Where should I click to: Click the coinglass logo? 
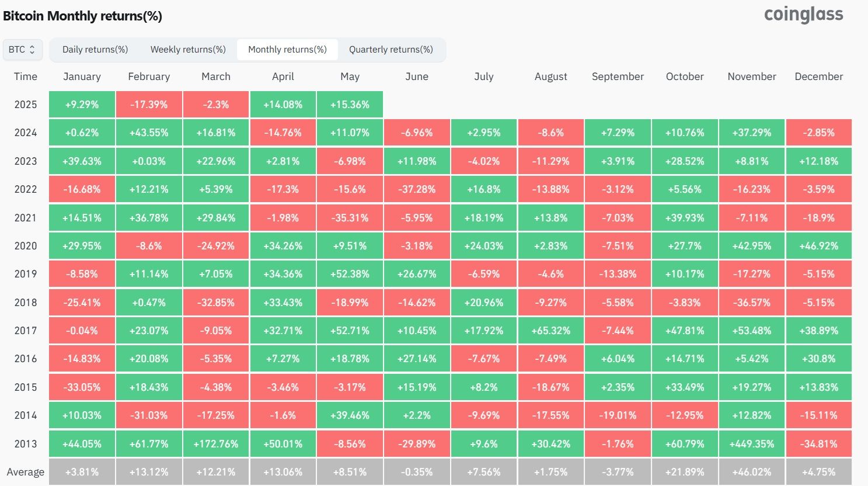click(803, 15)
